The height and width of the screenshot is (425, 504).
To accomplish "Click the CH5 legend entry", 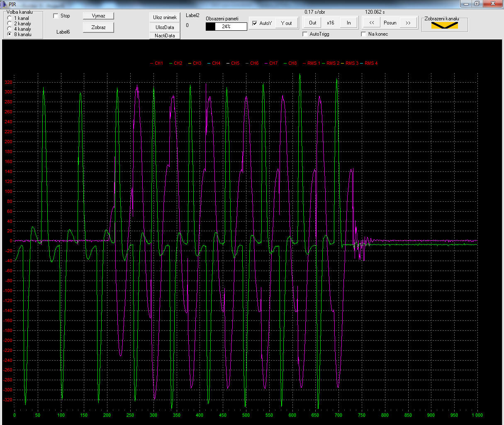I will click(233, 63).
